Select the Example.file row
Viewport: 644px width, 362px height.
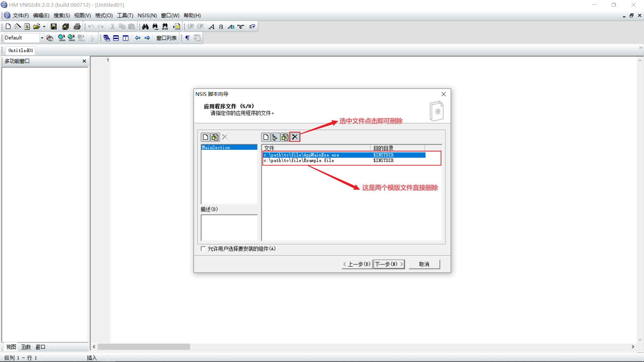click(344, 161)
